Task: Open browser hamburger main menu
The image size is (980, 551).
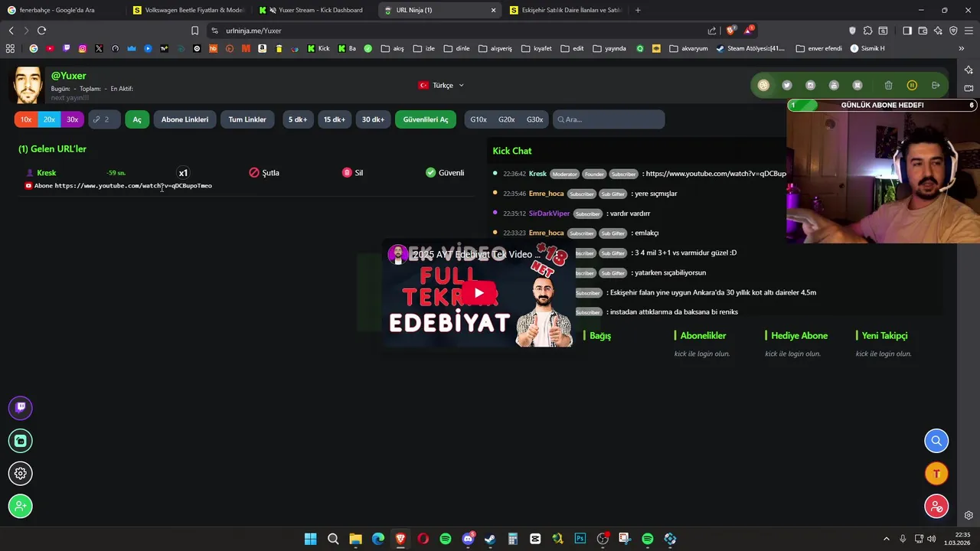Action: click(x=969, y=31)
